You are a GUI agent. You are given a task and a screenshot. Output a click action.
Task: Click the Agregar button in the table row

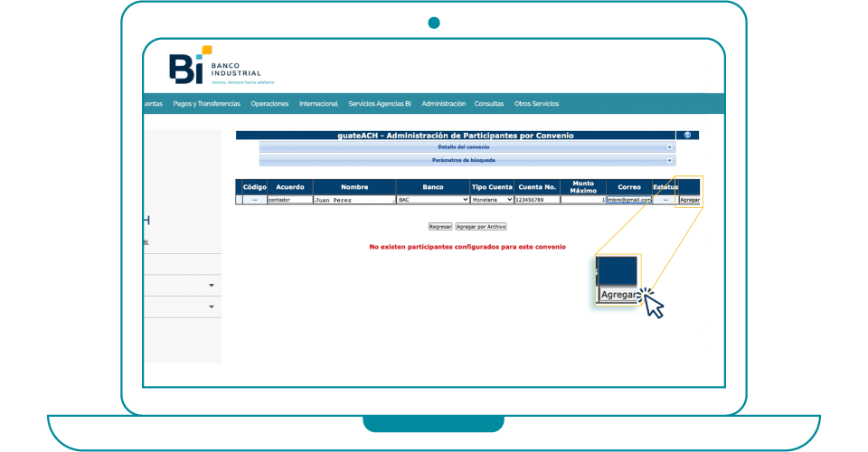click(689, 200)
